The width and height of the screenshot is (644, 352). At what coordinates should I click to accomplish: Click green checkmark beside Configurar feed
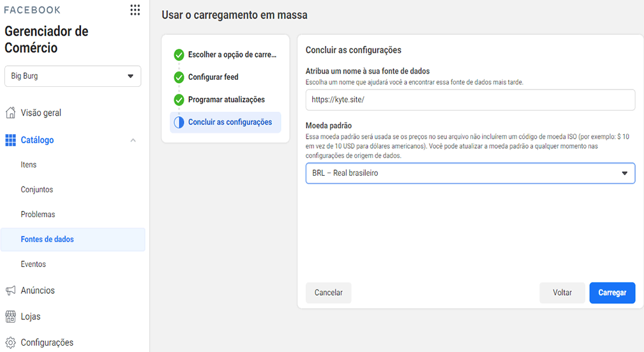[179, 77]
